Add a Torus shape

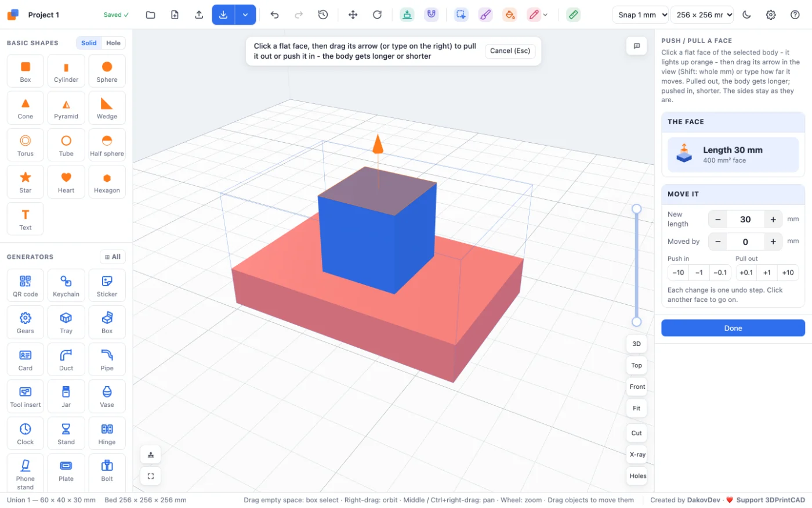(x=26, y=145)
